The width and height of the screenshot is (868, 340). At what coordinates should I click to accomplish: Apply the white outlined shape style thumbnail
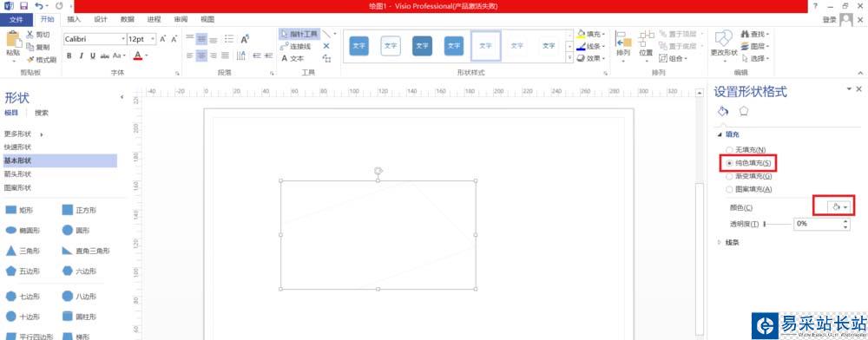pyautogui.click(x=391, y=46)
